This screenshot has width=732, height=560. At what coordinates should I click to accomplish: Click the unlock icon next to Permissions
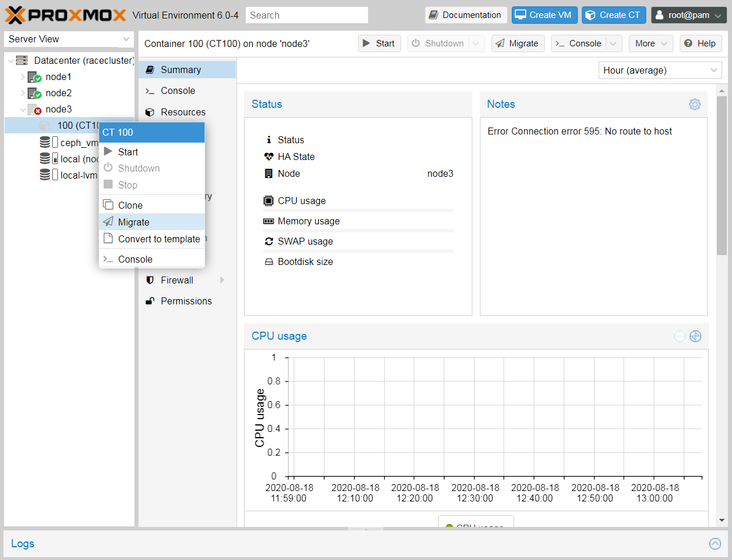click(150, 301)
